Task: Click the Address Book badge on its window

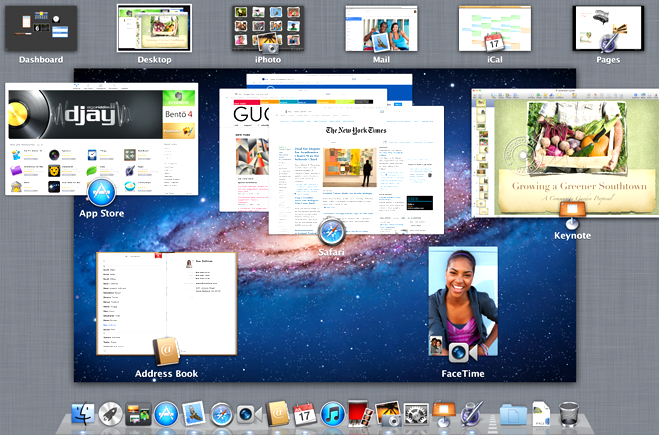Action: tap(166, 351)
